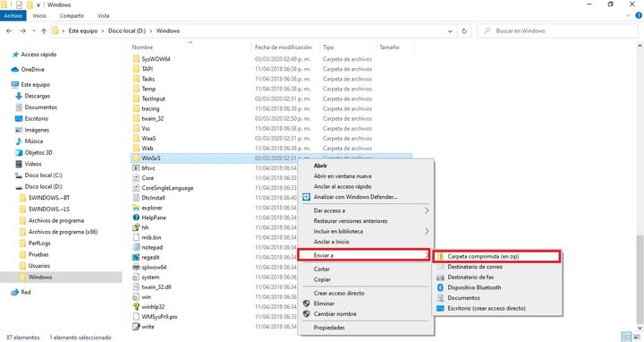
Task: Select the SysWOW64 folder row
Action: [x=271, y=59]
